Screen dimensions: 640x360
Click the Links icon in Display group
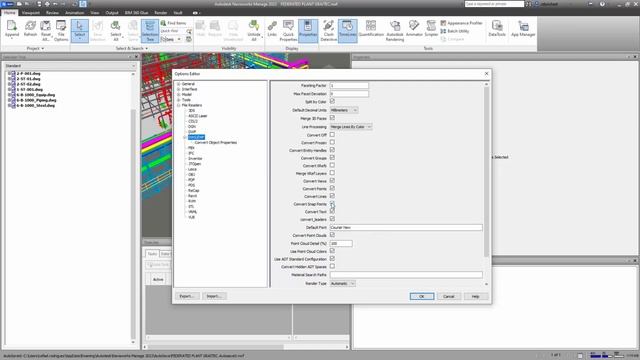click(x=272, y=30)
